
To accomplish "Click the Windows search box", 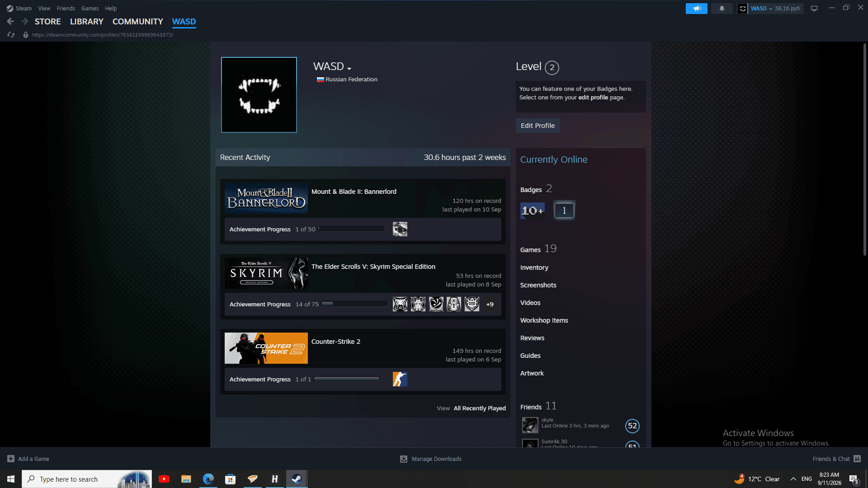I will [87, 479].
